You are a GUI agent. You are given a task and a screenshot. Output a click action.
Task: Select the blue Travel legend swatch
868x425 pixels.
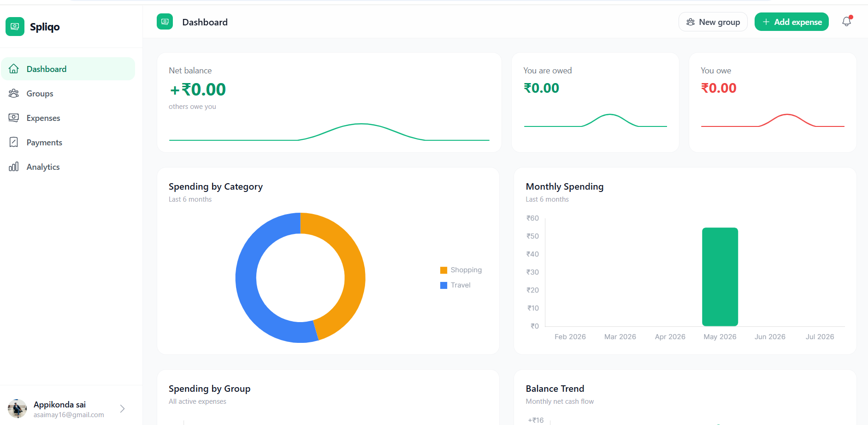(443, 285)
